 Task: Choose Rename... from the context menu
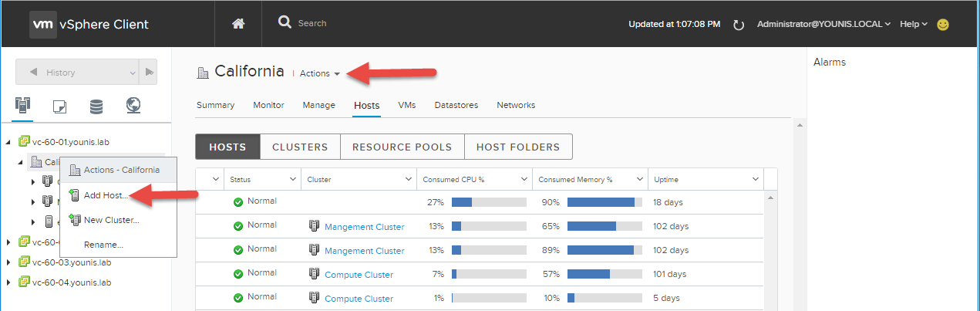coord(118,245)
